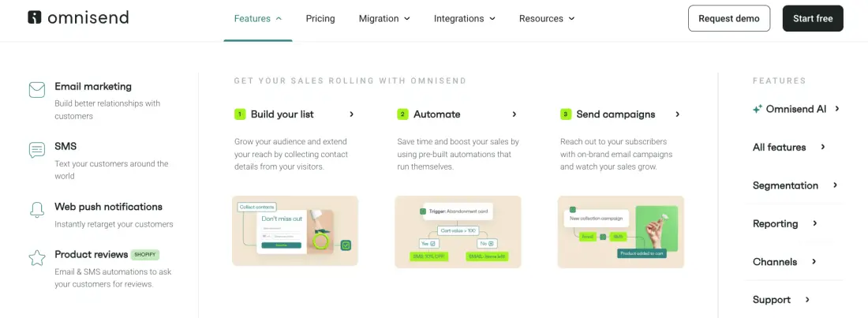Click the Web push notifications bell icon
The image size is (868, 318).
pyautogui.click(x=37, y=210)
